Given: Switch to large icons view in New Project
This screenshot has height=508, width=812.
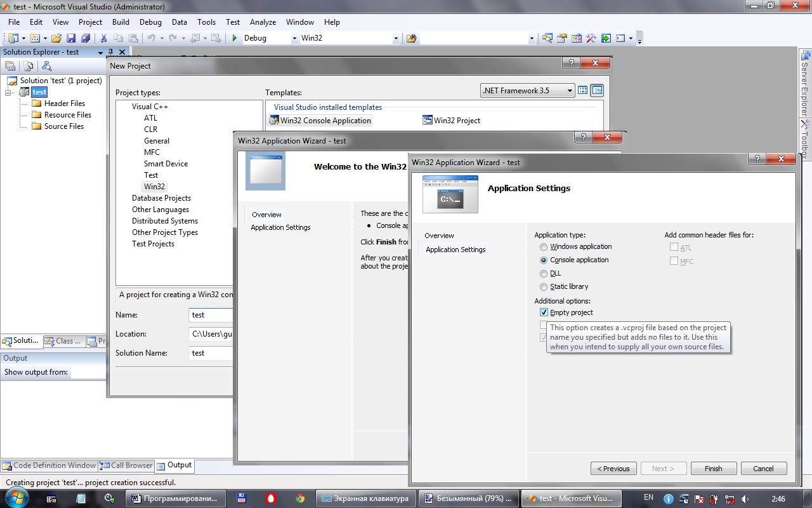Looking at the screenshot, I should 583,90.
